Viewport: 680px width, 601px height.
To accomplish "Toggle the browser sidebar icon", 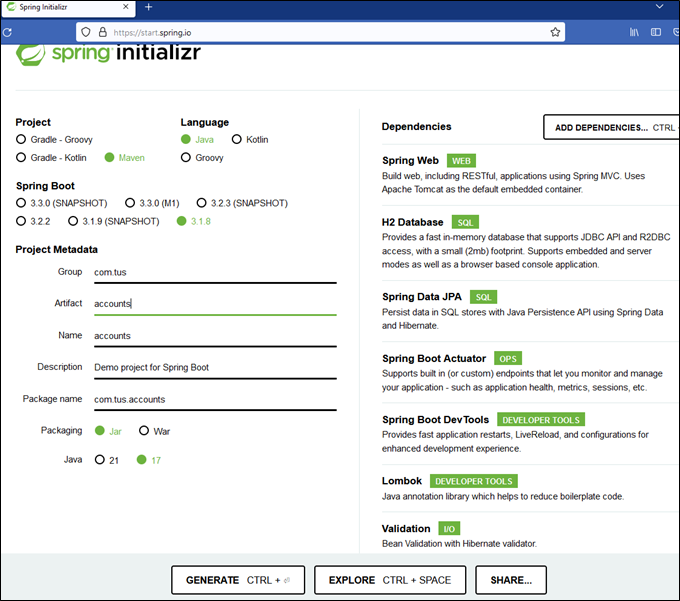I will click(x=656, y=32).
